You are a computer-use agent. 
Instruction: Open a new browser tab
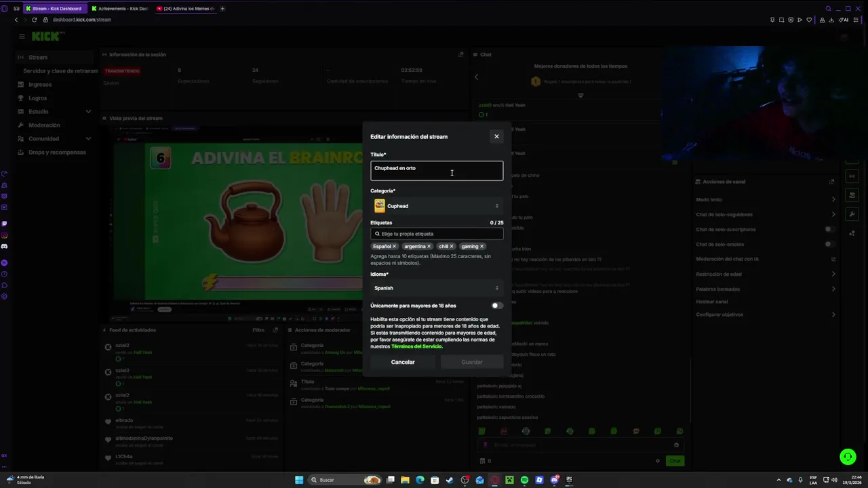coord(222,9)
